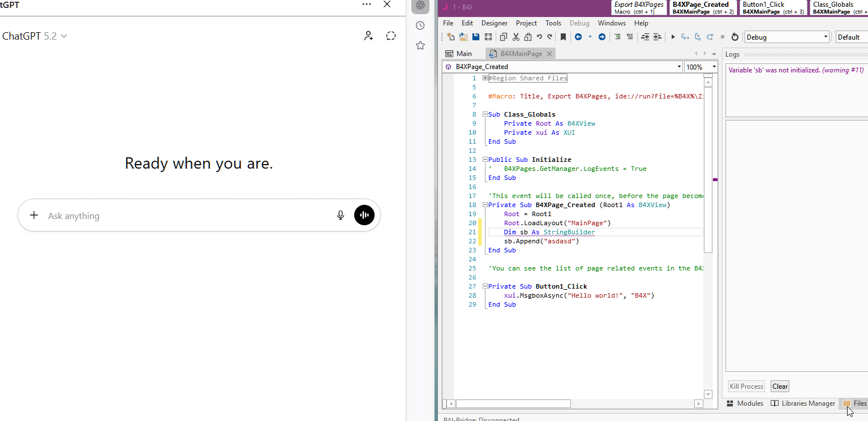The height and width of the screenshot is (421, 868).
Task: Toggle bookmark using the toolbar bookmark icon
Action: [x=563, y=37]
